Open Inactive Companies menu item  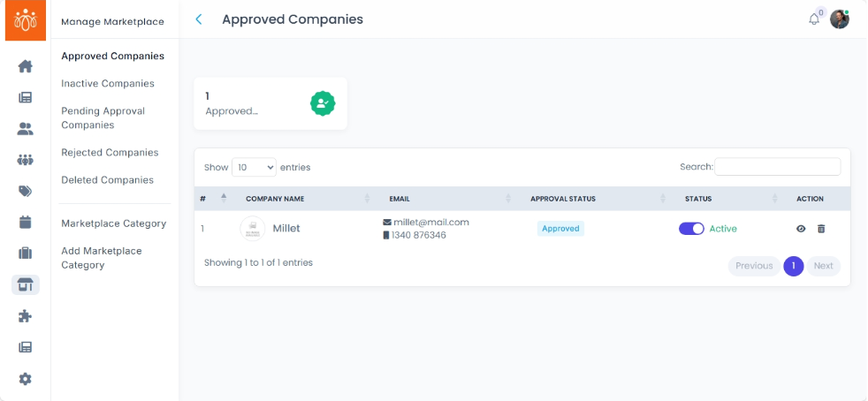click(x=108, y=84)
